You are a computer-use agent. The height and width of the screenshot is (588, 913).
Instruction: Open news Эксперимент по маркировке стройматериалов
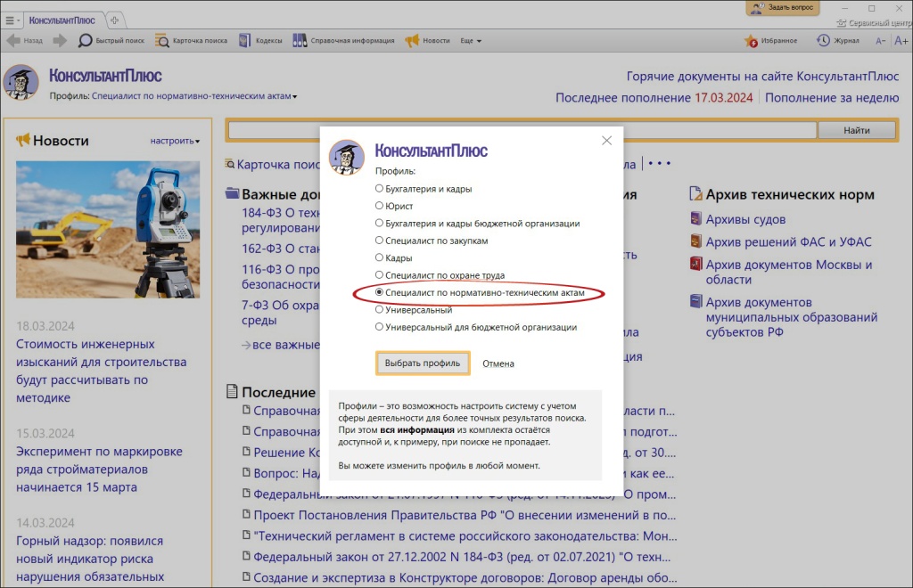pyautogui.click(x=99, y=469)
